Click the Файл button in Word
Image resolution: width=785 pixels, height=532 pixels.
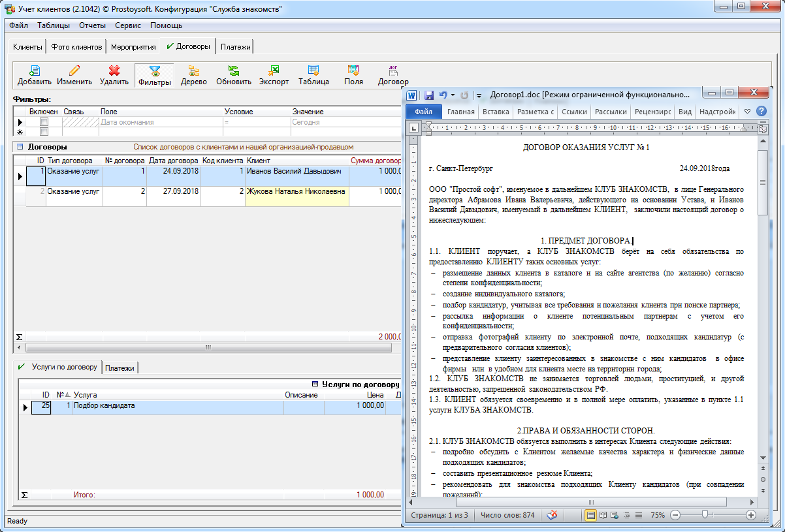423,112
